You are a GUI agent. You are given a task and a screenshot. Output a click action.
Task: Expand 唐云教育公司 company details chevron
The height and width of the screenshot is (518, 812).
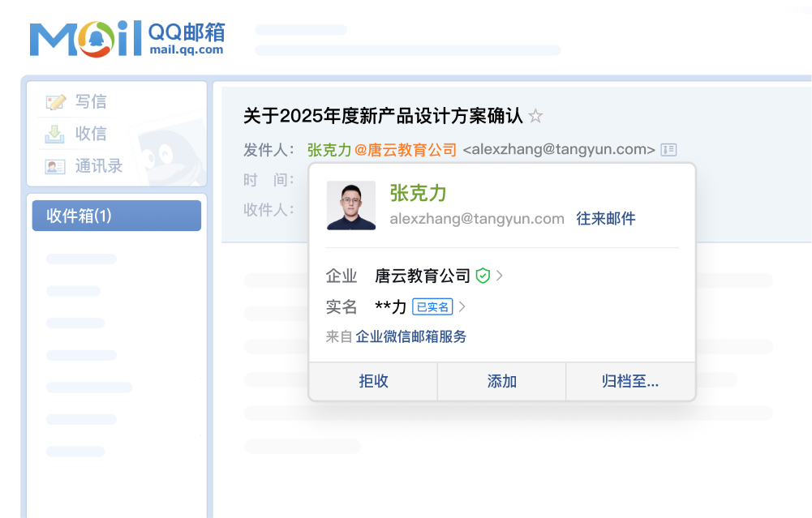coord(499,276)
